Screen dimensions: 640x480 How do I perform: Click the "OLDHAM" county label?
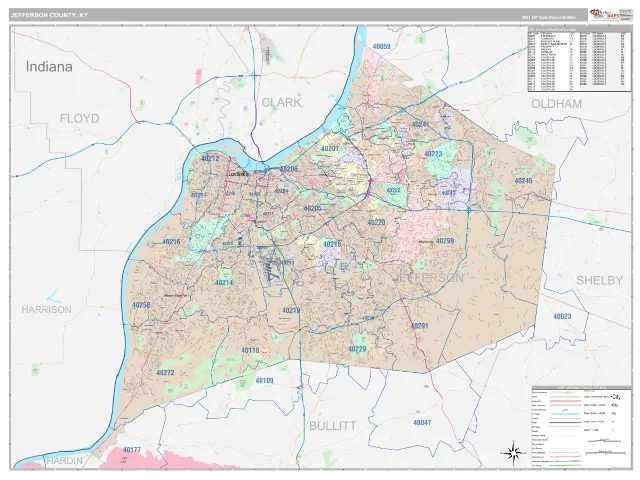pos(556,104)
